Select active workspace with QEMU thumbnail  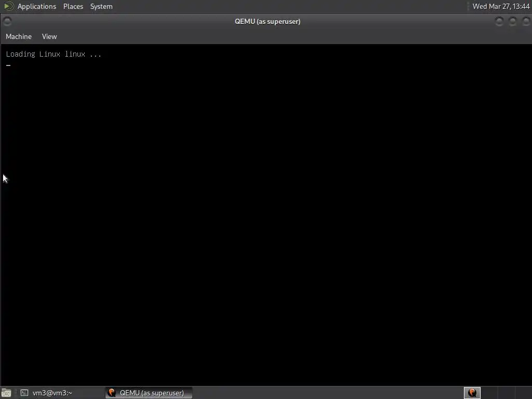472,393
